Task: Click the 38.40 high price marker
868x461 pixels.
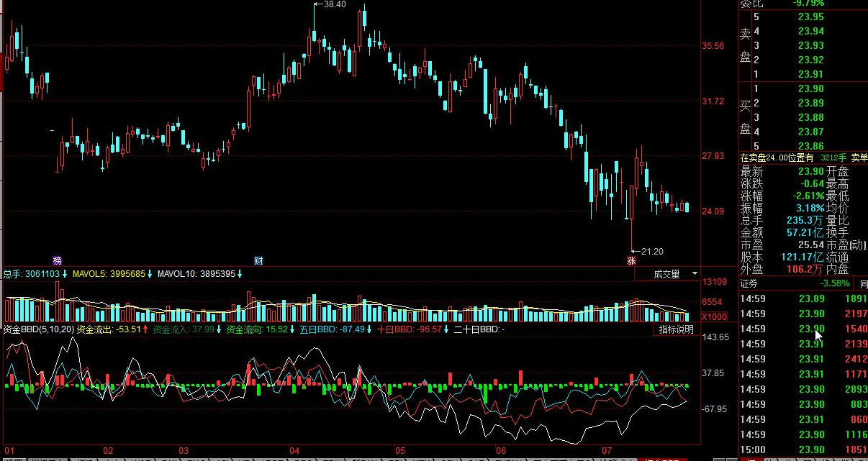Action: (335, 4)
